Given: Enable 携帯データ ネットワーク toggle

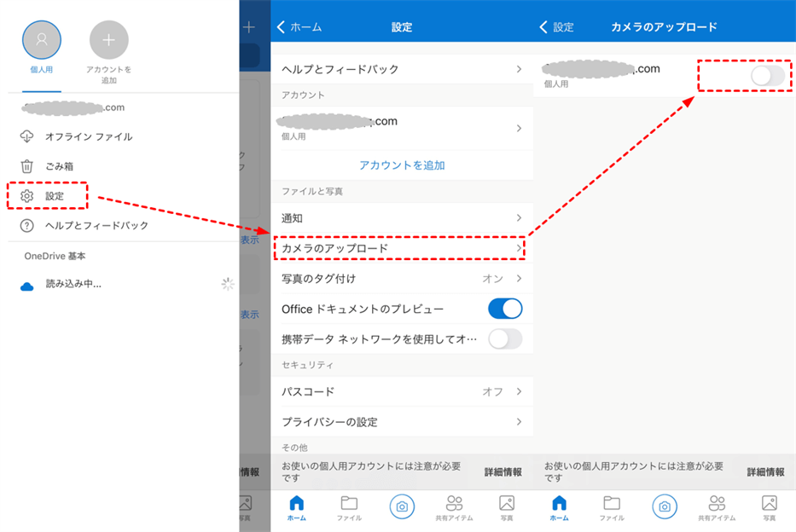Looking at the screenshot, I should point(505,339).
